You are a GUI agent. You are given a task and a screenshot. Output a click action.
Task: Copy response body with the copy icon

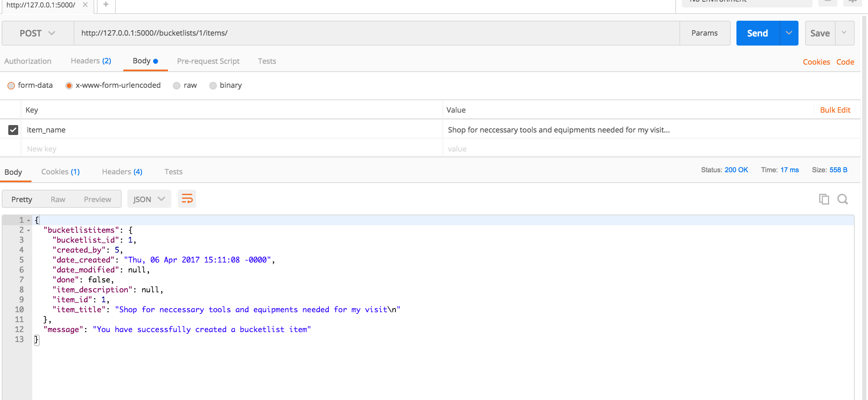pyautogui.click(x=824, y=199)
